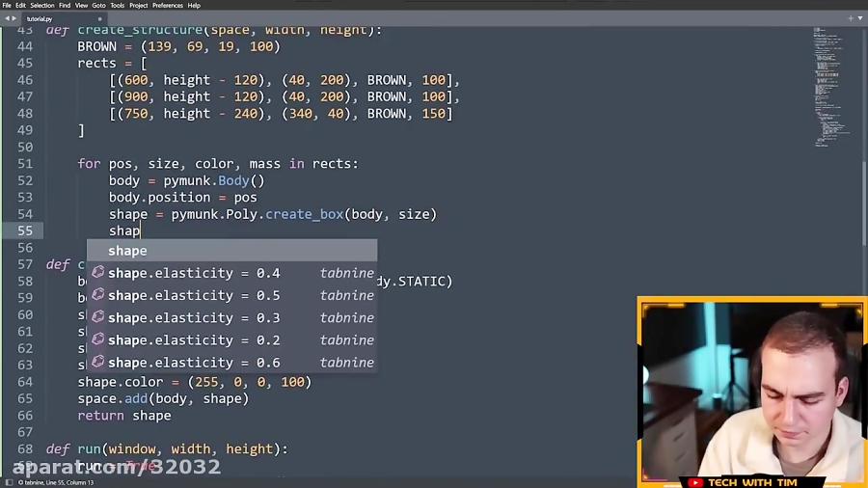Open the tab list dropdown arrow
The height and width of the screenshot is (488, 868).
click(x=860, y=18)
